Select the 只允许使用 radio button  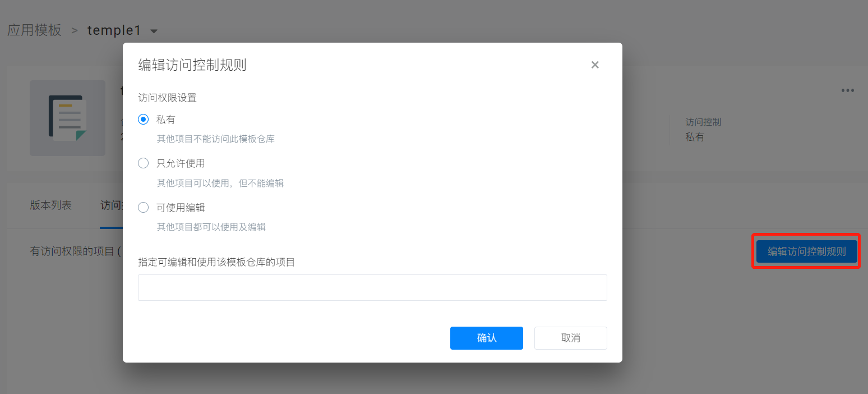click(144, 163)
